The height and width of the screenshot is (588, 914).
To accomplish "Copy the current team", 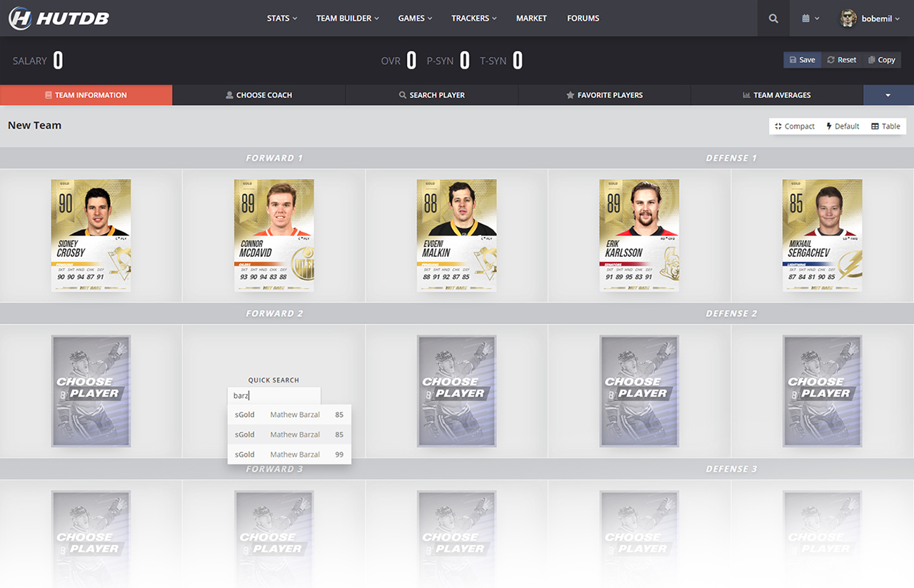I will (x=881, y=60).
